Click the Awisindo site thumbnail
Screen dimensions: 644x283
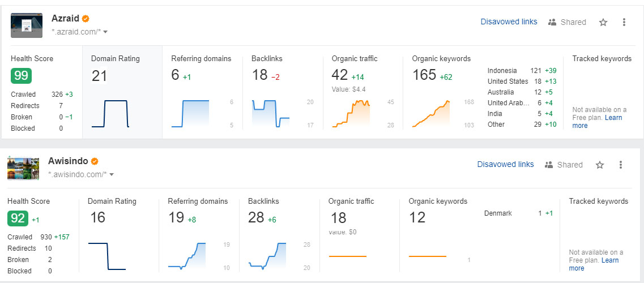coord(23,168)
